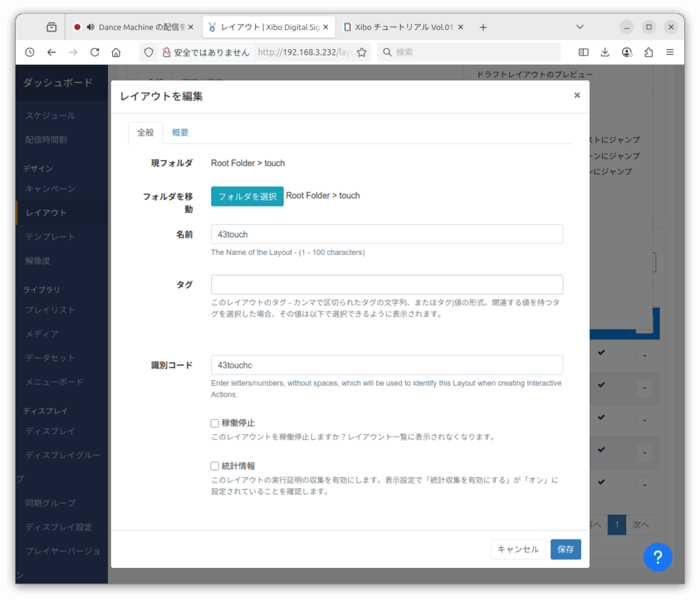Click the browser home icon
This screenshot has width=700, height=601.
coord(116,52)
